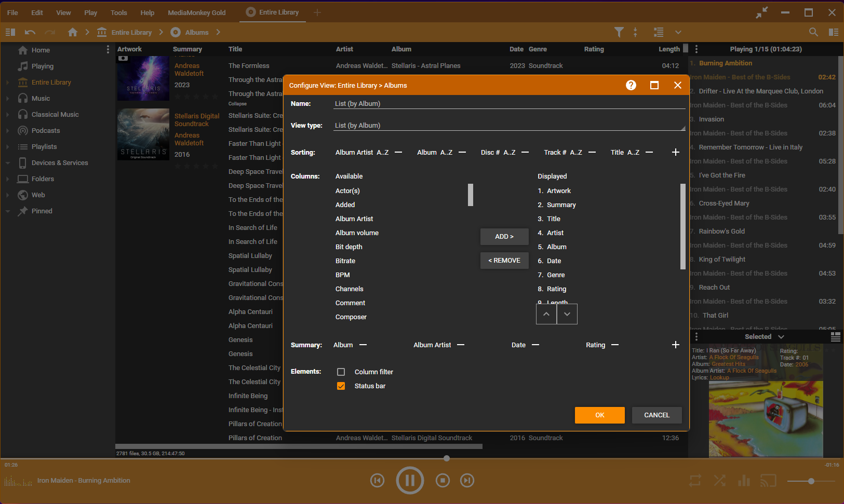Open the cast to device icon
Image resolution: width=844 pixels, height=504 pixels.
point(768,481)
